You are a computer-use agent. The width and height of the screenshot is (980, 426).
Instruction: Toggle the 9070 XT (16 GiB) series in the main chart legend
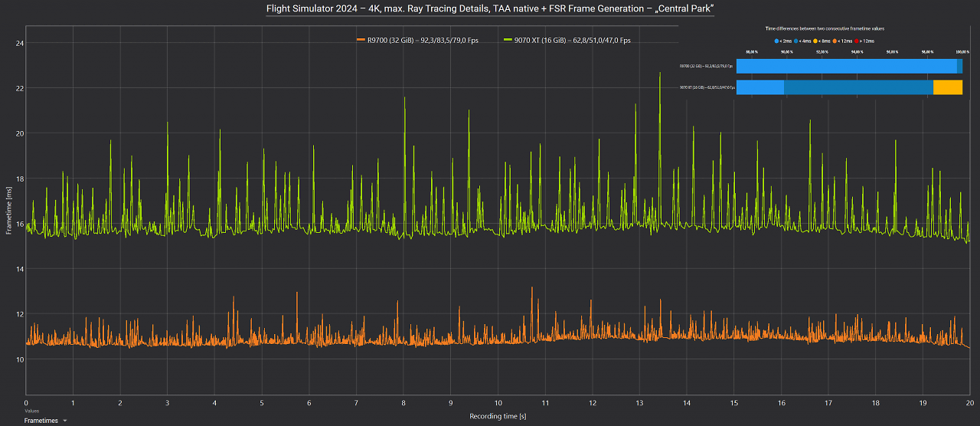(x=567, y=40)
